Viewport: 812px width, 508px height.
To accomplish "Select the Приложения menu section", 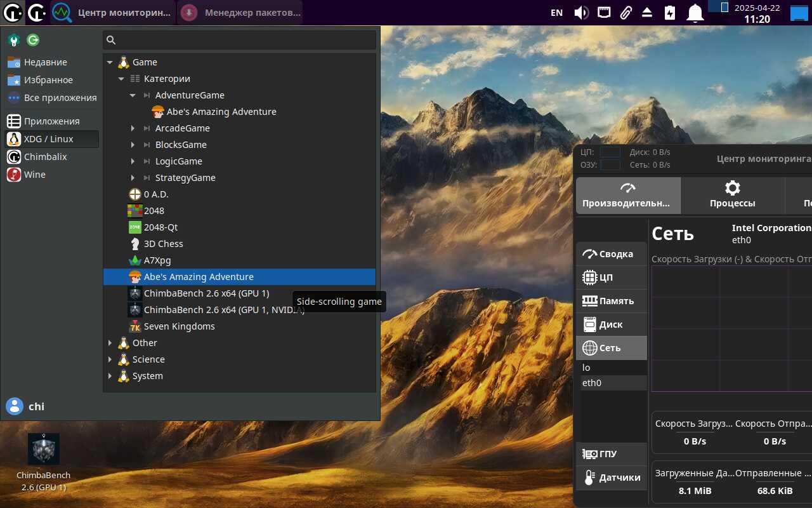I will tap(52, 121).
